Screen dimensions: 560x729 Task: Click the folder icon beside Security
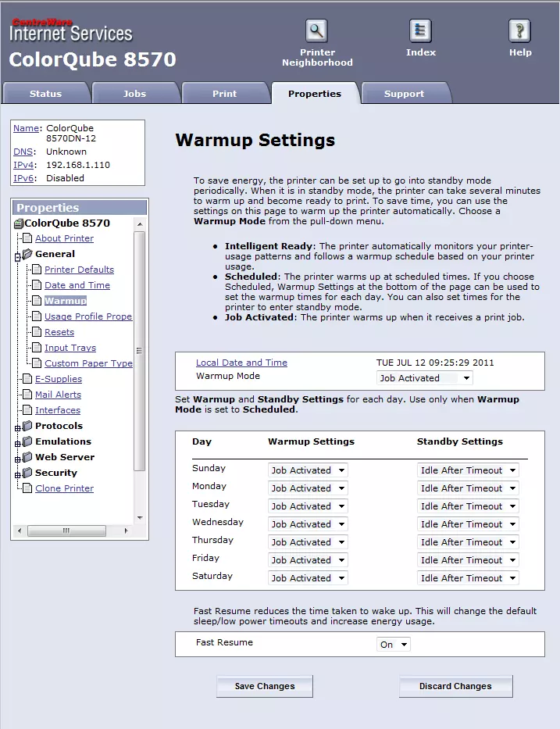[x=27, y=473]
